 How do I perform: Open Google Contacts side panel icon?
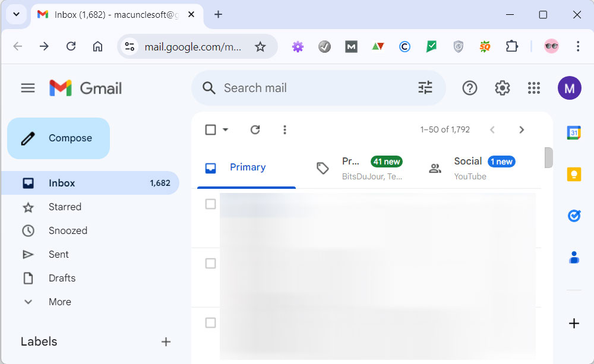pos(574,257)
